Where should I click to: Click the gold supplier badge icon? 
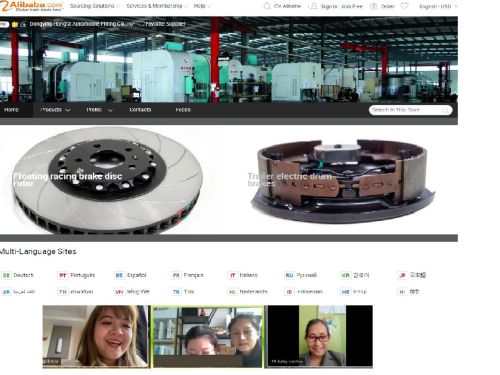15,24
